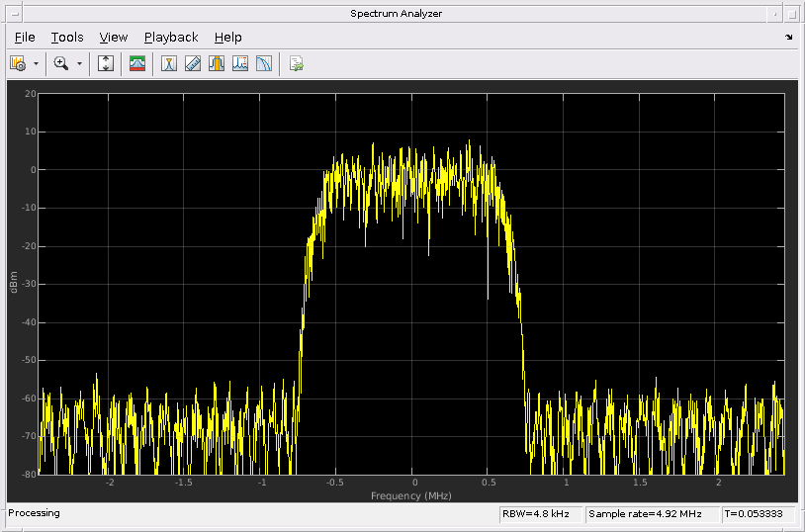Image resolution: width=805 pixels, height=532 pixels.
Task: Toggle the spectral mask green-red icon
Action: pos(137,64)
